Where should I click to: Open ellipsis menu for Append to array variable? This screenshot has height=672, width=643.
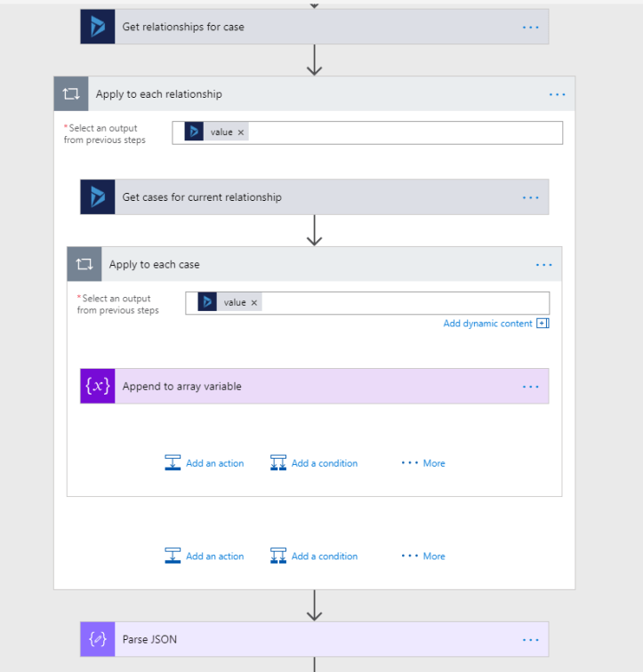click(x=531, y=387)
